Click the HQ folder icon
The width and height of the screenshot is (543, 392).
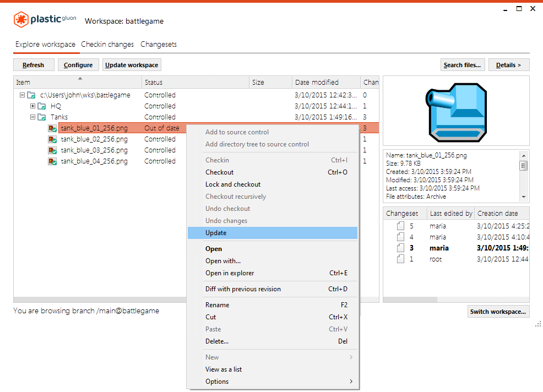41,106
